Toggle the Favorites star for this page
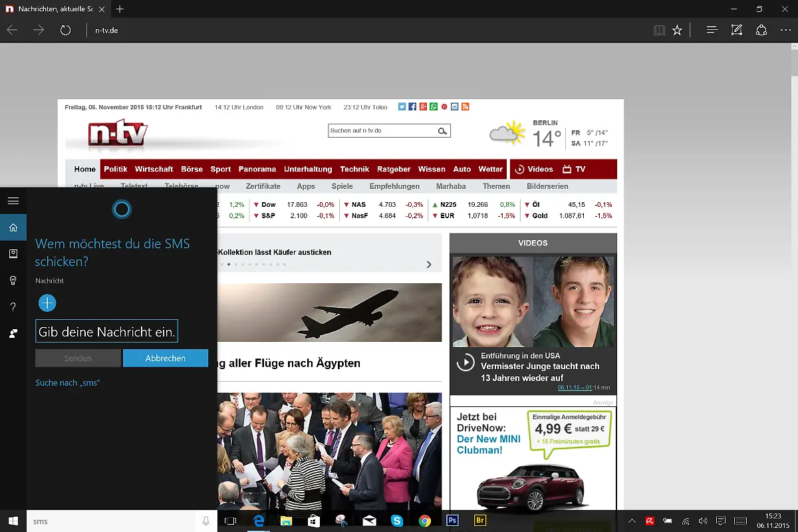Viewport: 798px width, 532px height. tap(677, 30)
